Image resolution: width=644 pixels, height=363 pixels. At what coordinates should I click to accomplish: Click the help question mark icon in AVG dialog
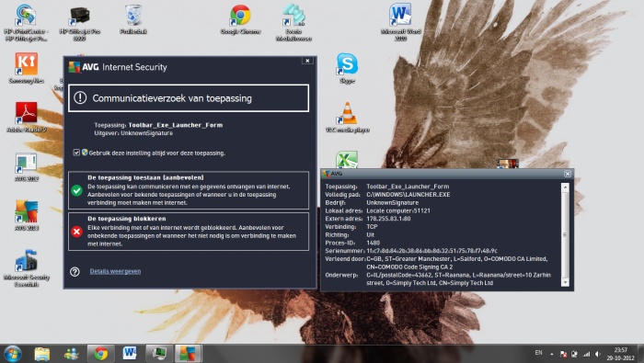[x=75, y=271]
